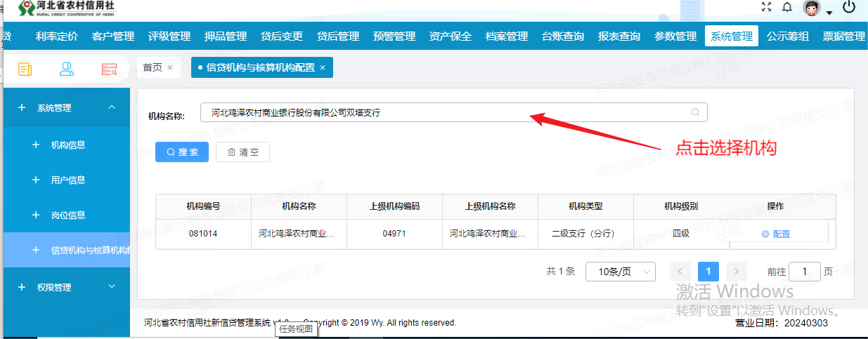This screenshot has height=339, width=868.
Task: Click cell 四级 in the table
Action: click(681, 234)
